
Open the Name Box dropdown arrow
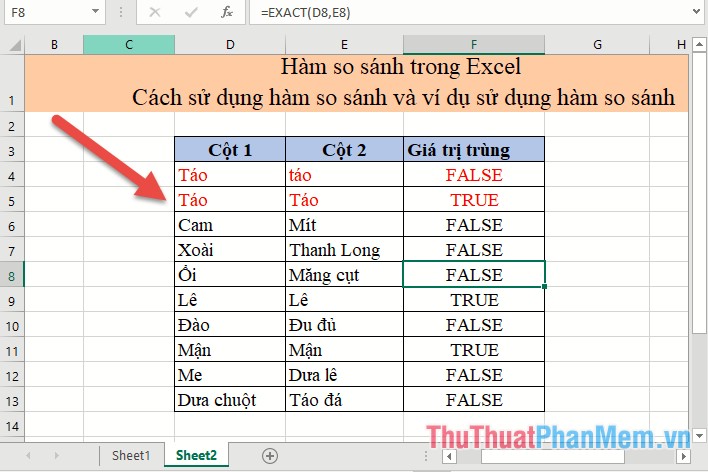pyautogui.click(x=95, y=12)
